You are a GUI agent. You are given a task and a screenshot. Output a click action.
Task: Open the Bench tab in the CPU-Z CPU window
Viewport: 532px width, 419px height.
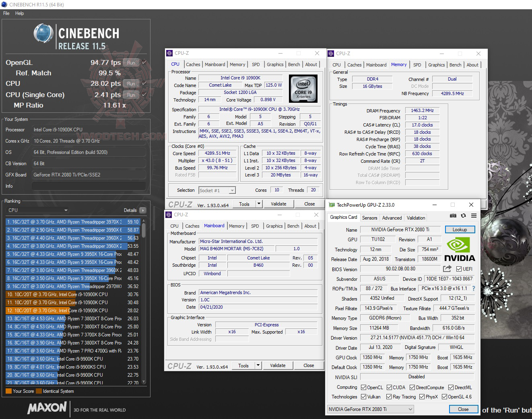click(x=294, y=64)
